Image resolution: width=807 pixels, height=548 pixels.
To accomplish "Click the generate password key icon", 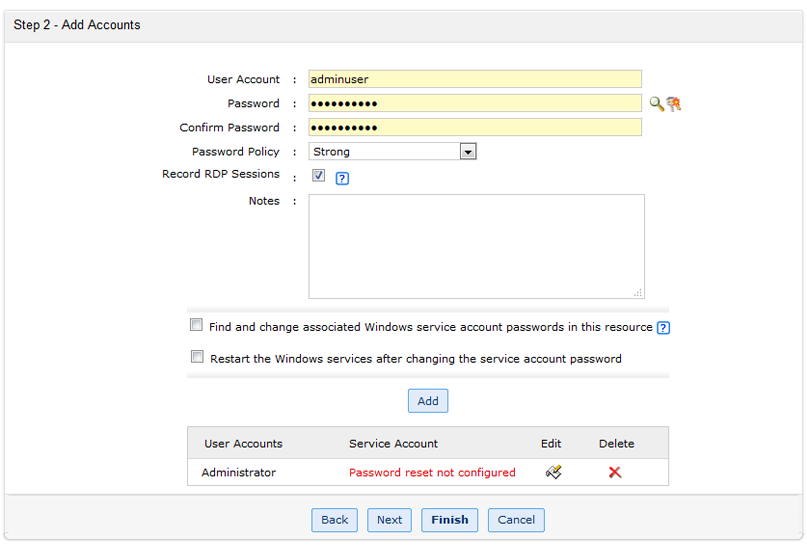I will click(674, 103).
